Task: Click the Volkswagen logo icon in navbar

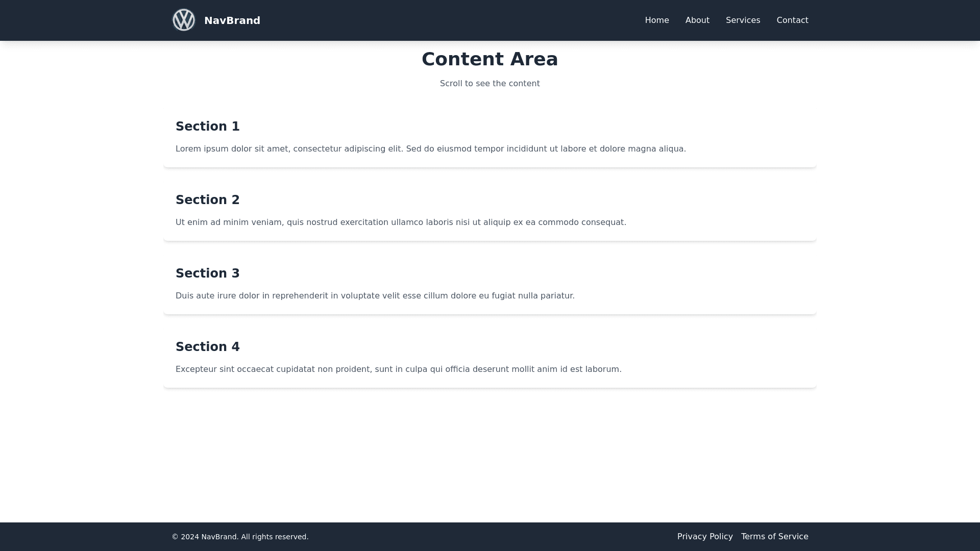Action: click(x=184, y=20)
